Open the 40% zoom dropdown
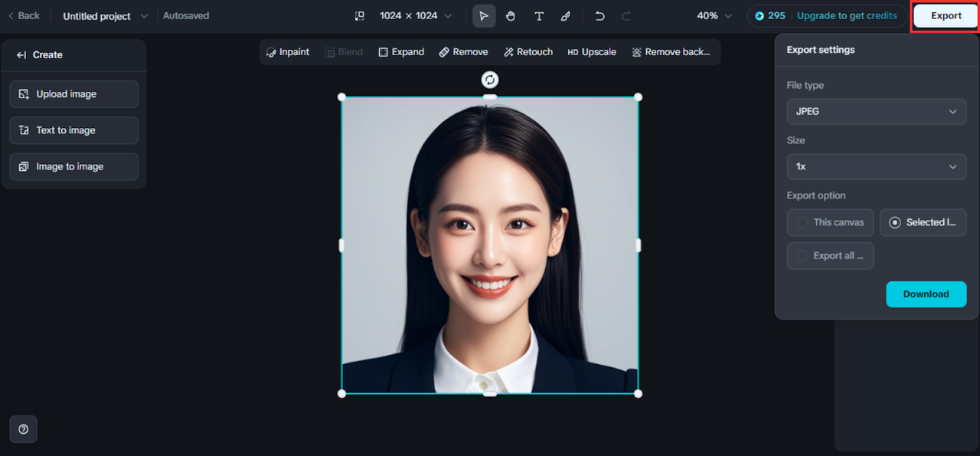 tap(714, 16)
